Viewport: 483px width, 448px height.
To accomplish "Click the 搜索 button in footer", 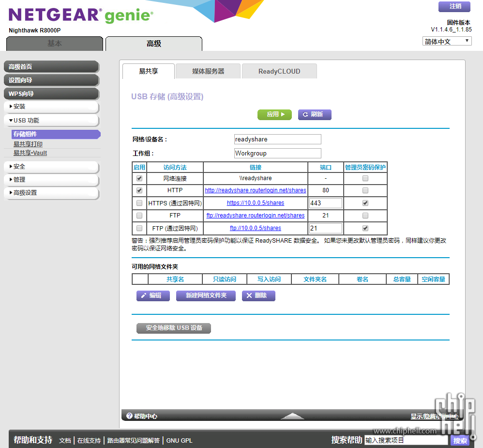I will (460, 441).
